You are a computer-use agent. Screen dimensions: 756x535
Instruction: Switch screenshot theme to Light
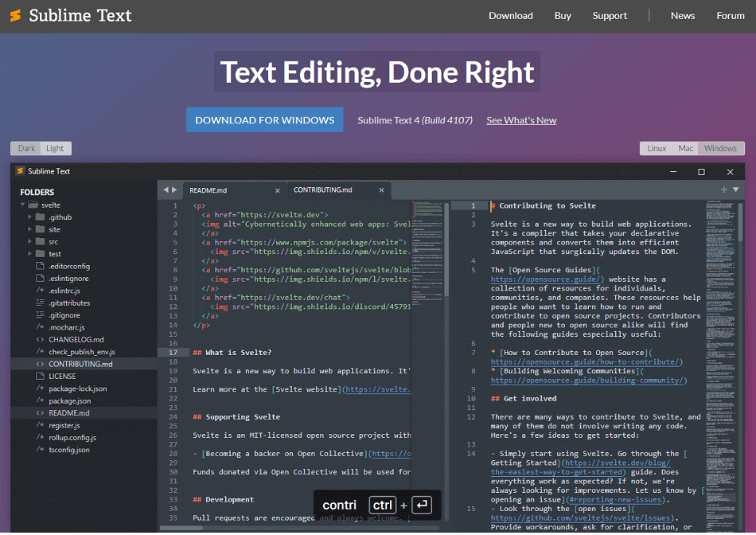click(x=55, y=148)
